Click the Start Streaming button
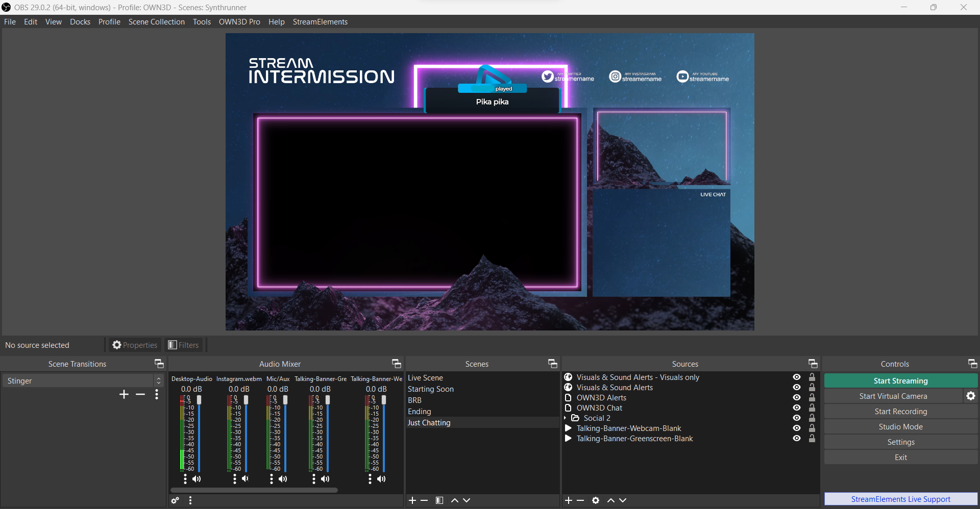This screenshot has height=509, width=980. pyautogui.click(x=900, y=380)
